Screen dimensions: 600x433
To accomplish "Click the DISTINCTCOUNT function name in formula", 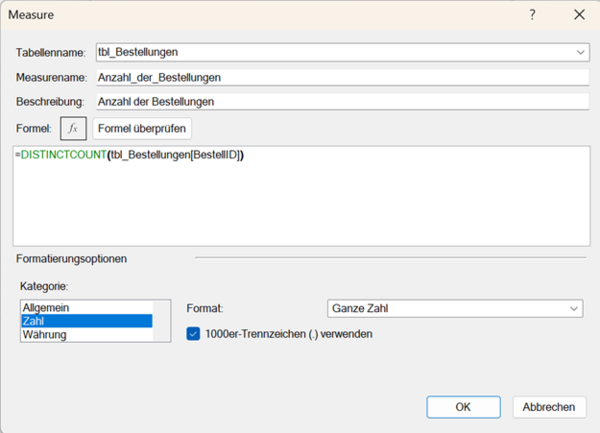I will [62, 155].
